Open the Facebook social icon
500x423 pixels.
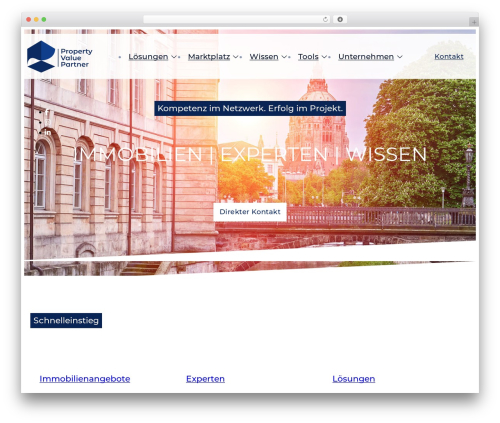pos(47,112)
